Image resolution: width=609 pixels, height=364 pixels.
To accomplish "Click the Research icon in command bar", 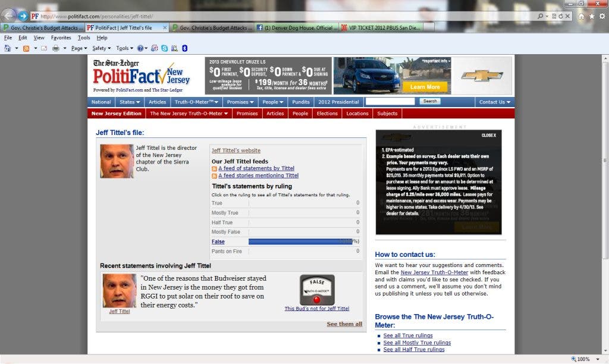I will pyautogui.click(x=174, y=48).
